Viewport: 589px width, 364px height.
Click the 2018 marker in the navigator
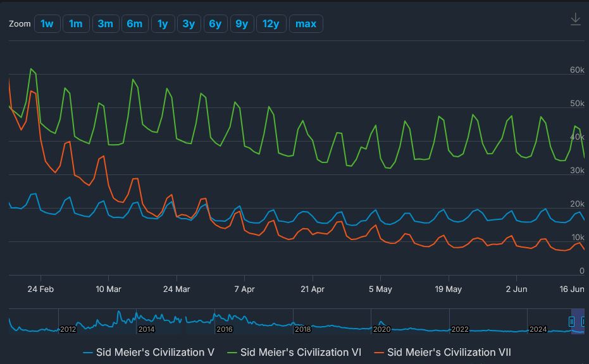[302, 329]
